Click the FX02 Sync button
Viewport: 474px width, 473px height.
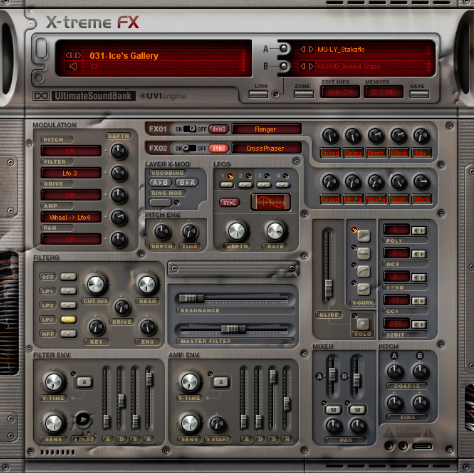tap(219, 148)
